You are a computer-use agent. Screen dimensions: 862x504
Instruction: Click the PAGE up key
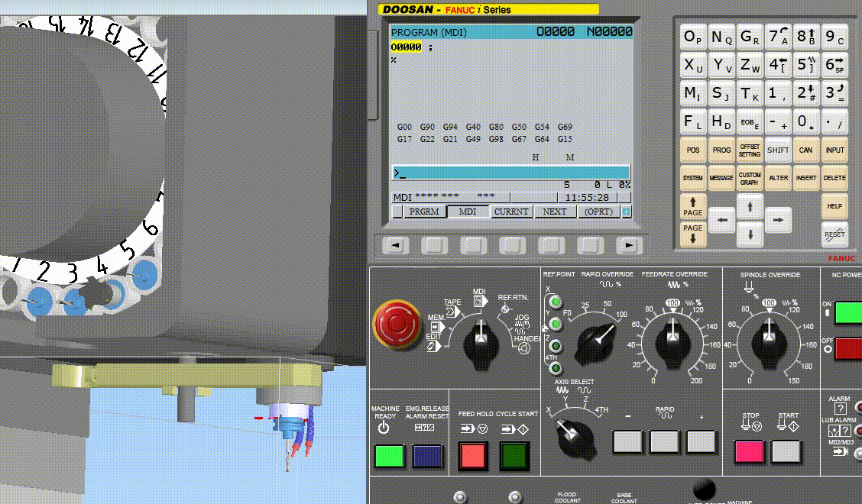point(692,207)
